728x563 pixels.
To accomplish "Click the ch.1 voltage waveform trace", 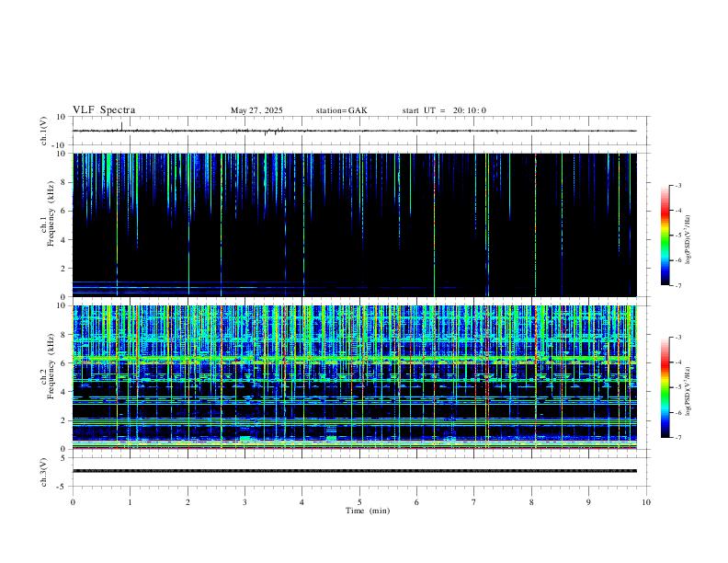I will pos(354,131).
